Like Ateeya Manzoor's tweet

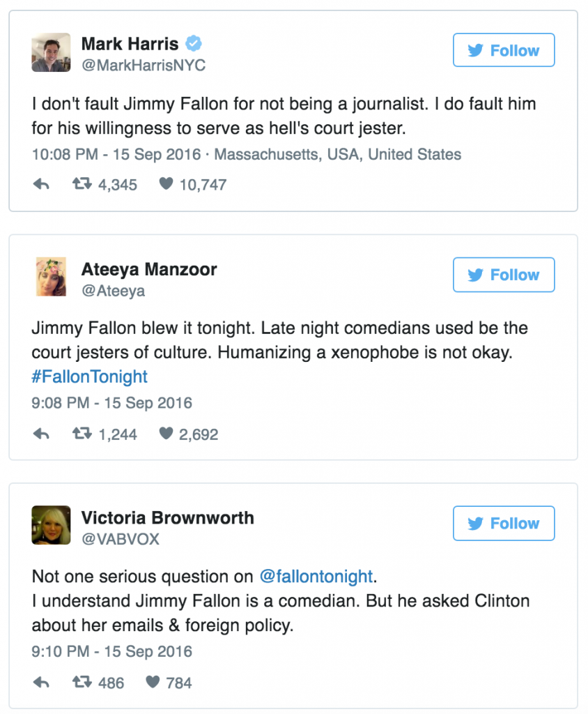(x=166, y=434)
